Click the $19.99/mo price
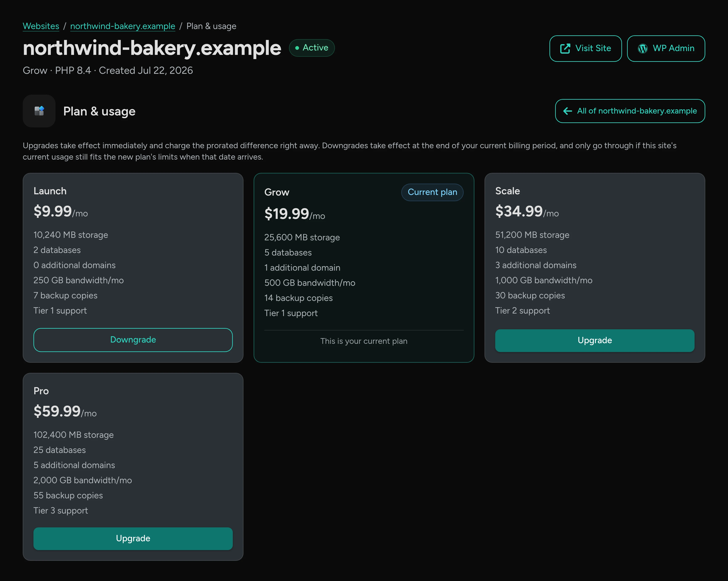Image resolution: width=728 pixels, height=581 pixels. 294,214
